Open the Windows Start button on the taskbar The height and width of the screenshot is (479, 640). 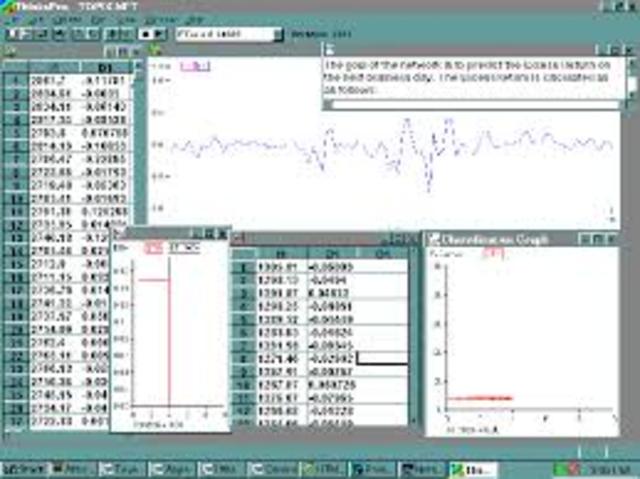pyautogui.click(x=24, y=470)
